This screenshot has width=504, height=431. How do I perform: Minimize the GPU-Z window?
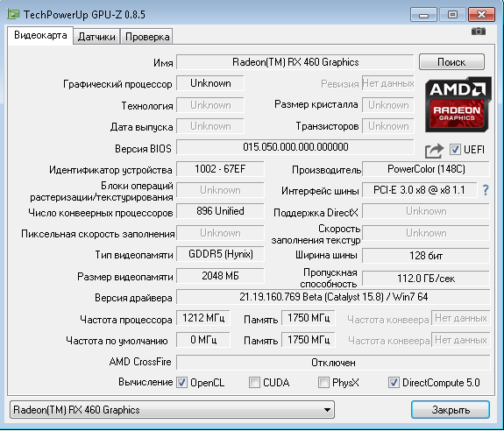pyautogui.click(x=423, y=15)
